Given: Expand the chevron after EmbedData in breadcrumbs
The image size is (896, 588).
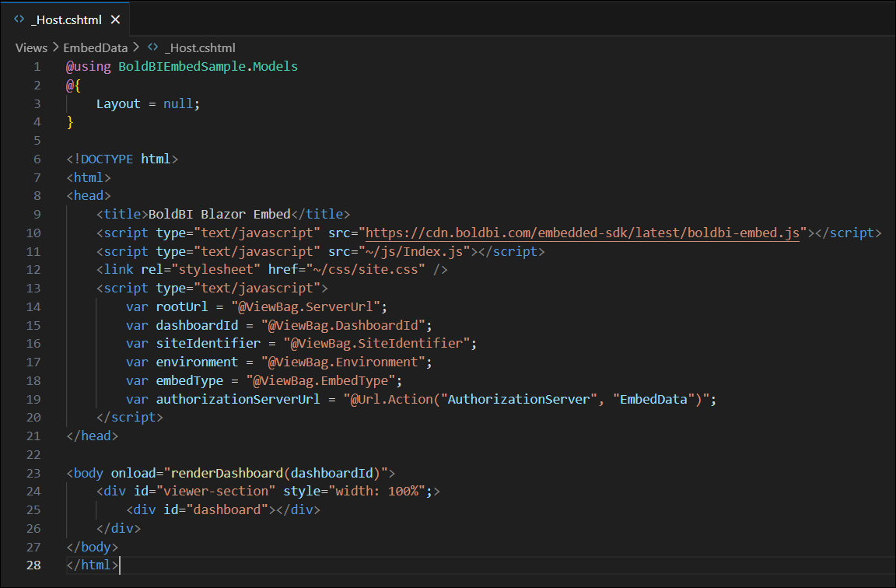Looking at the screenshot, I should (x=136, y=47).
